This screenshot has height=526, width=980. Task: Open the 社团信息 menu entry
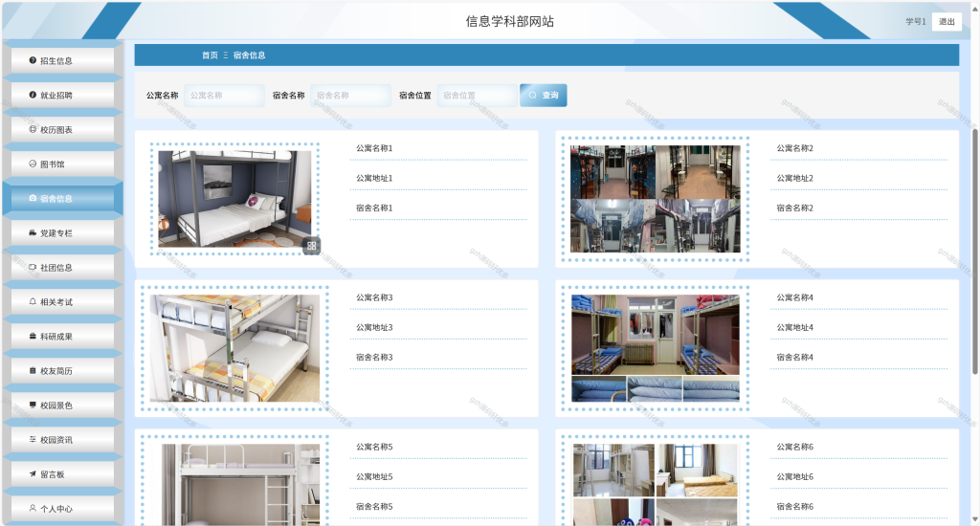(x=62, y=267)
